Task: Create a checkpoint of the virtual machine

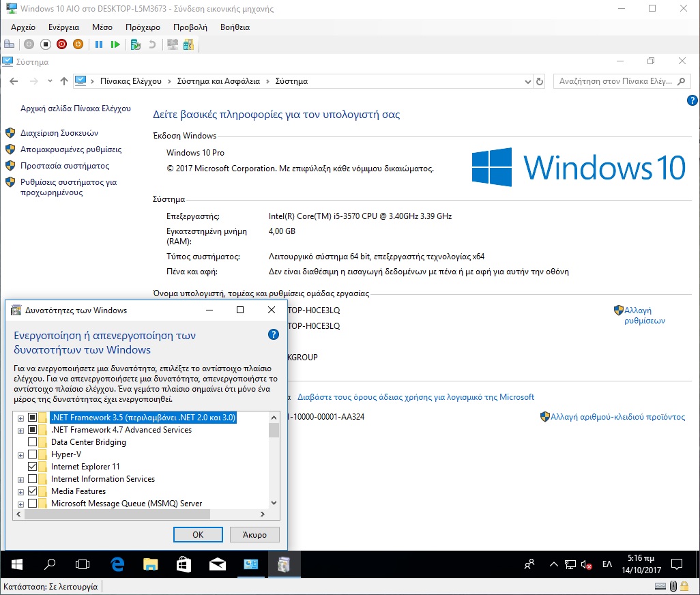Action: pos(136,44)
